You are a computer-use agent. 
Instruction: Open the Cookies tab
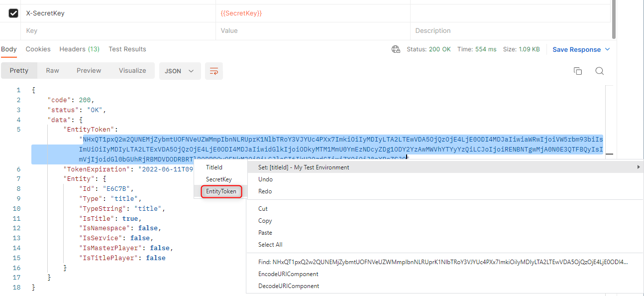38,49
